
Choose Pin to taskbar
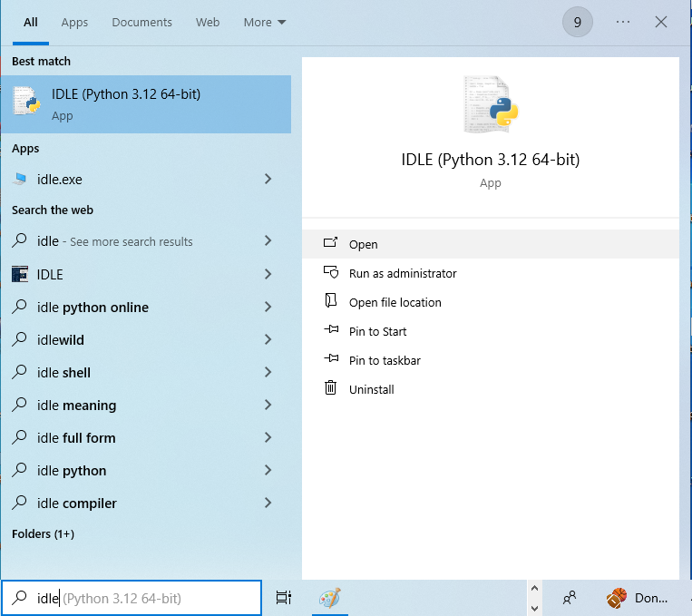[491, 360]
